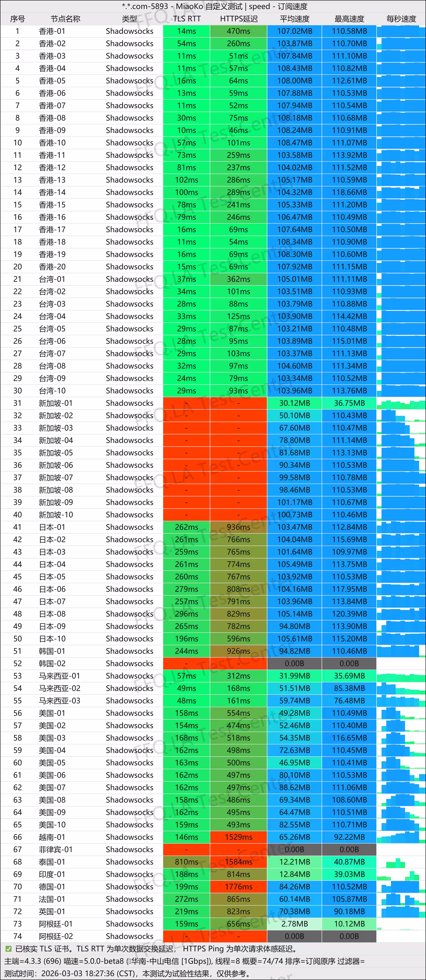Select the TLS RTT column header
Viewport: 426px width, 980px height.
coord(186,19)
